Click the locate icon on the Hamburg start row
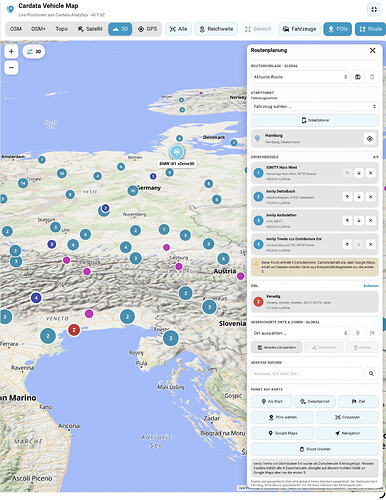 pyautogui.click(x=370, y=139)
